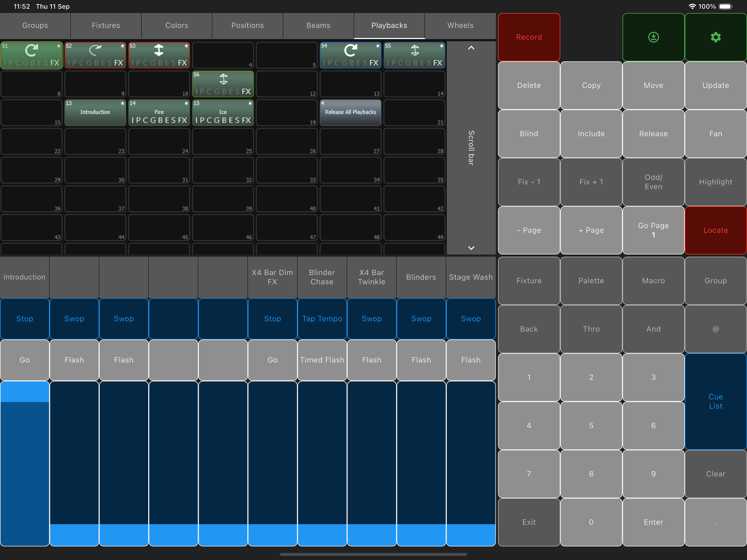Toggle Odd/Even fixture selection
This screenshot has height=560, width=747.
653,182
